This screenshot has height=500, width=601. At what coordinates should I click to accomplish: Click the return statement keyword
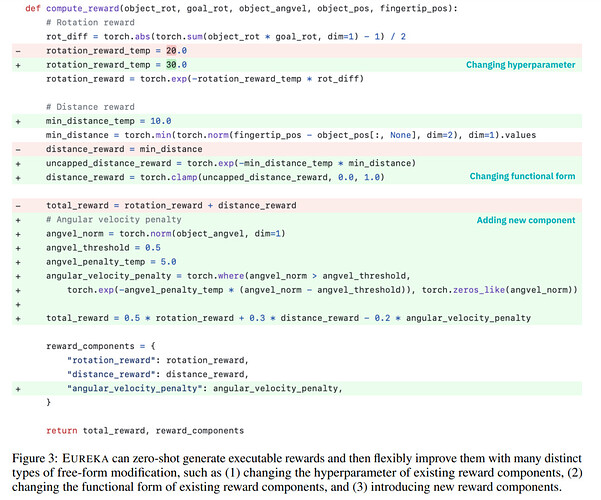[62, 431]
